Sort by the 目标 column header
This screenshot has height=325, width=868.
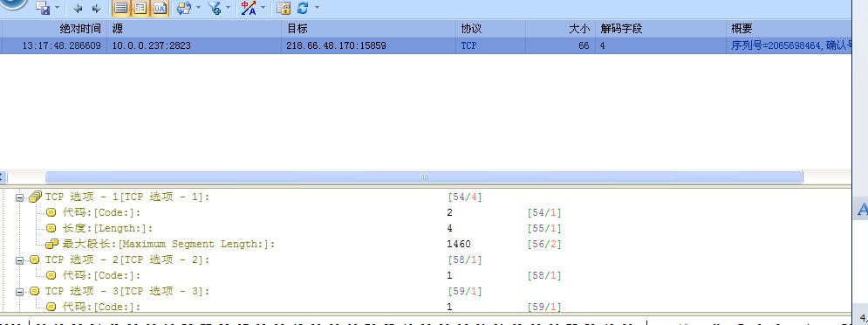[369, 28]
